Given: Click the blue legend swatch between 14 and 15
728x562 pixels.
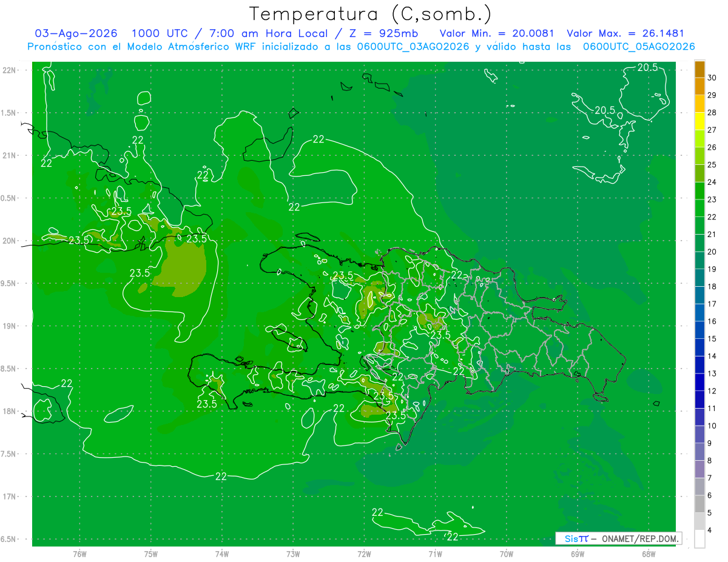Looking at the screenshot, I should [x=699, y=347].
